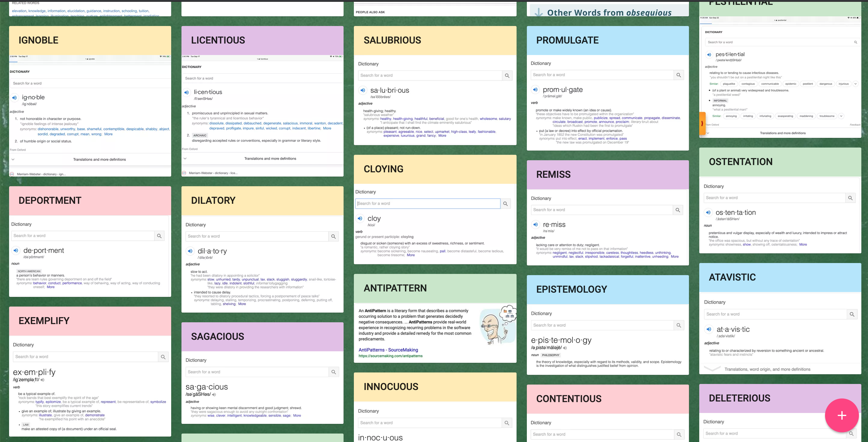This screenshot has width=868, height=442.
Task: Click the search magnifier in the Cloying card
Action: (505, 204)
